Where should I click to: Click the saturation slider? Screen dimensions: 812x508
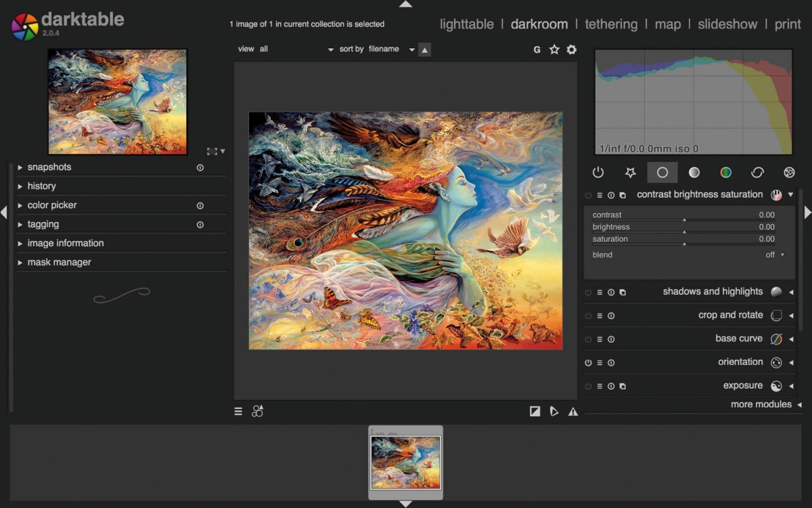(x=683, y=240)
